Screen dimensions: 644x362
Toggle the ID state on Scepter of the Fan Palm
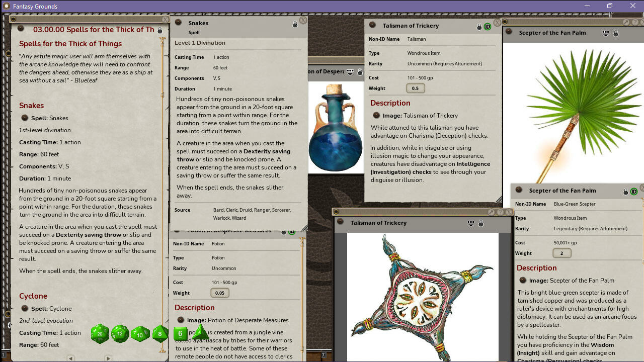tap(634, 191)
